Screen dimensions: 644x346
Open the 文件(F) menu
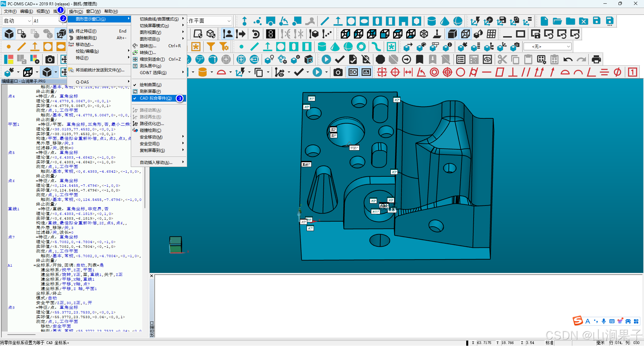10,11
